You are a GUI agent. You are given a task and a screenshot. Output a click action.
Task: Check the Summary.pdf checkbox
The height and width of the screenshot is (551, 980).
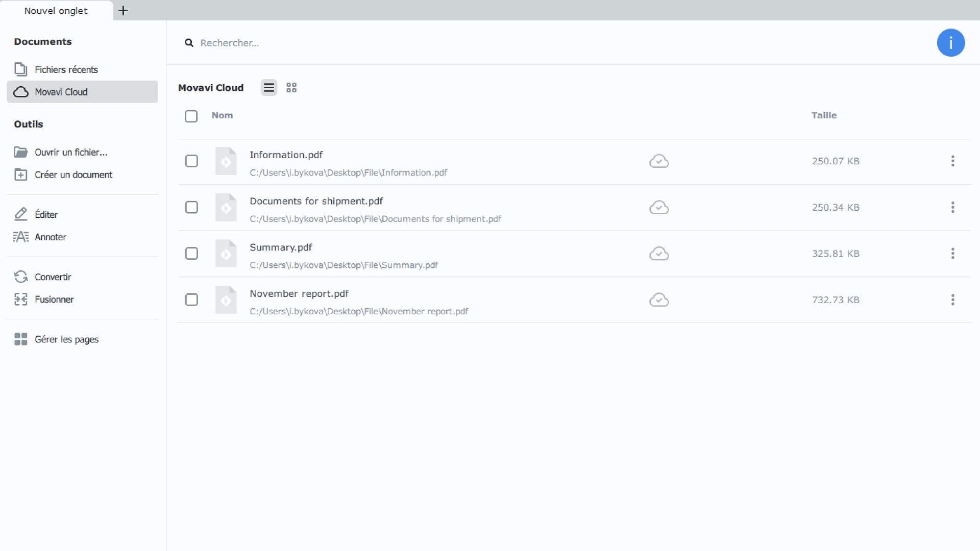point(191,254)
